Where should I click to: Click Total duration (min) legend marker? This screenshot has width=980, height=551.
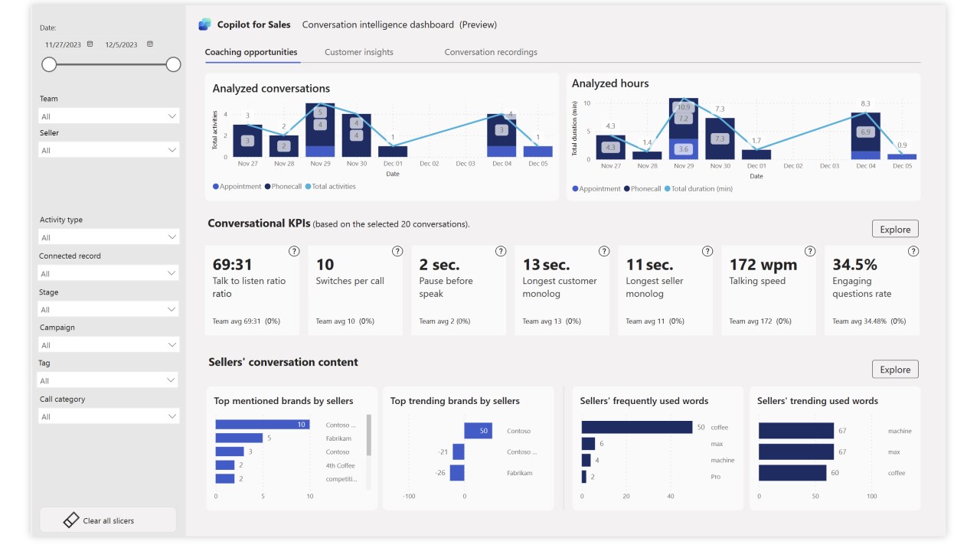tap(668, 189)
